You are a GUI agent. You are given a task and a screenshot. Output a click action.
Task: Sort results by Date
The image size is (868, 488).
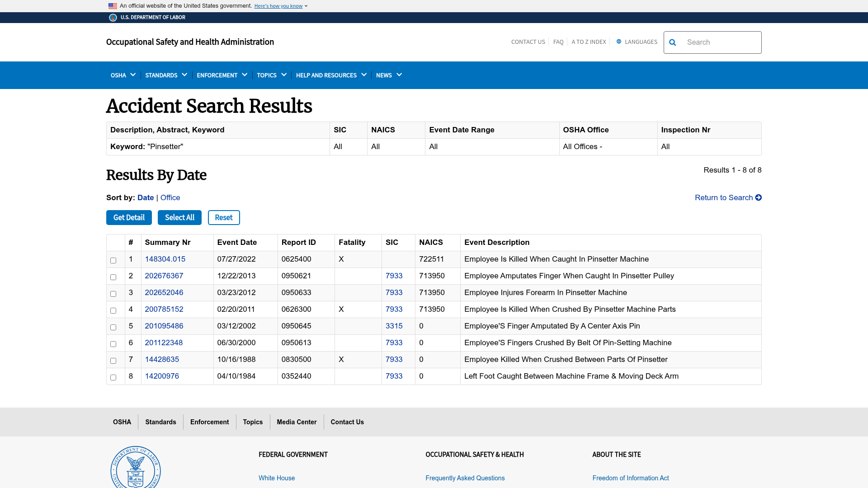tap(146, 197)
